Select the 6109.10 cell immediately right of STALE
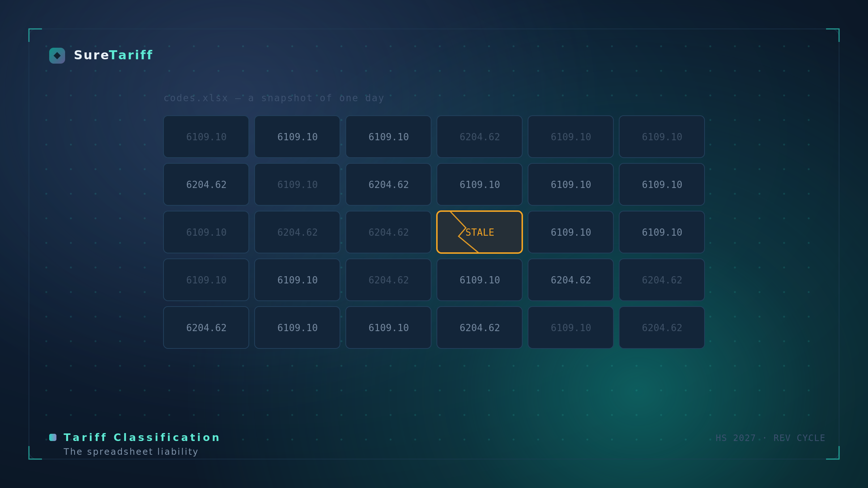The height and width of the screenshot is (488, 868). tap(571, 232)
